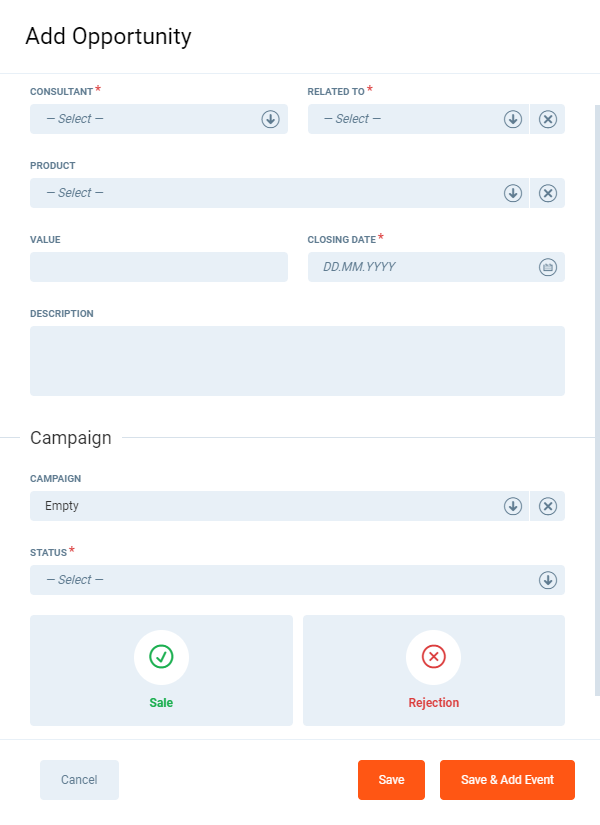Save the opportunity
The height and width of the screenshot is (825, 600).
[391, 780]
